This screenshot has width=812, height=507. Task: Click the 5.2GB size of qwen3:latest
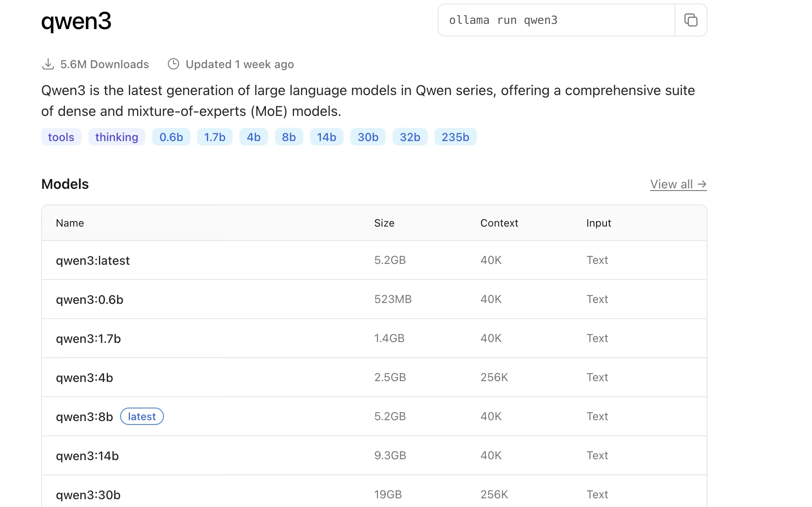point(390,260)
